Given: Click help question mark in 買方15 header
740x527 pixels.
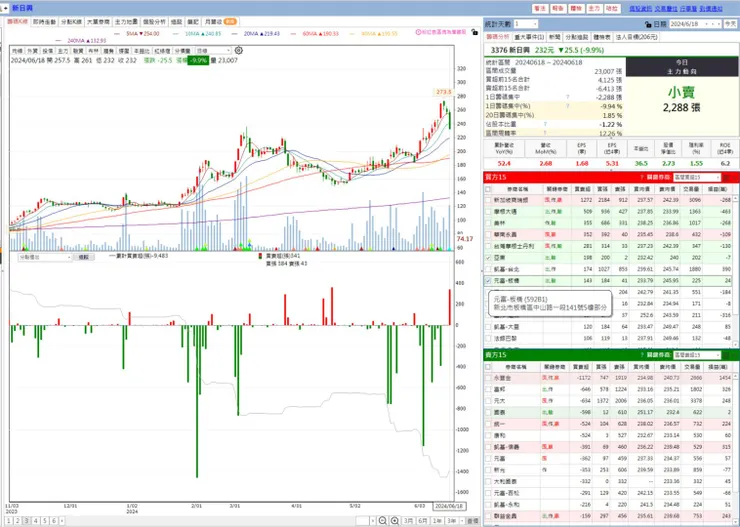Looking at the screenshot, I should tap(642, 177).
